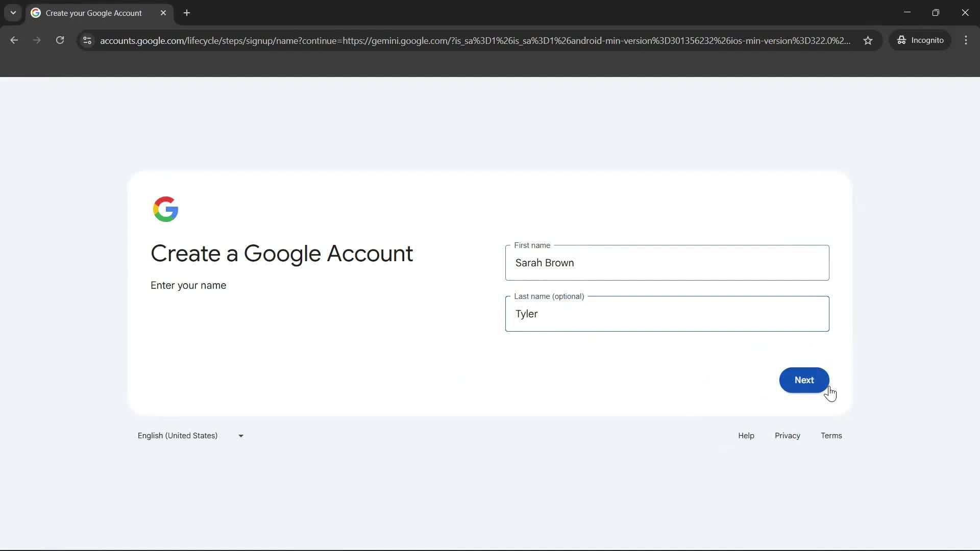Click the Incognito mode indicator
Screen dimensions: 980x551
tap(920, 40)
